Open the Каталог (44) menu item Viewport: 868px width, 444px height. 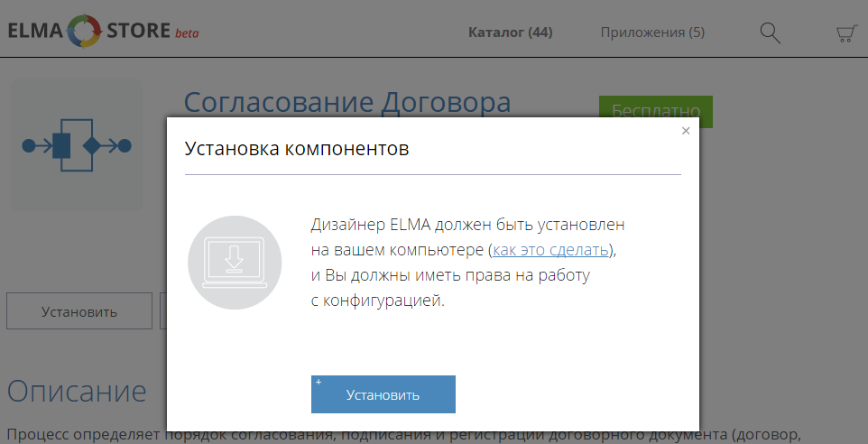click(511, 32)
